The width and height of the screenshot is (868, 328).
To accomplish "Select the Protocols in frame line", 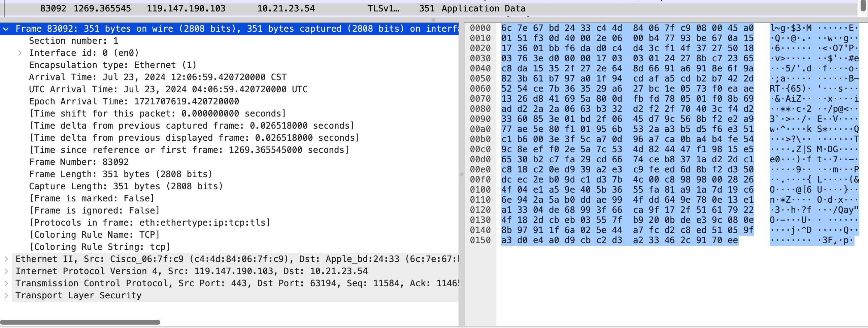I will pos(149,223).
